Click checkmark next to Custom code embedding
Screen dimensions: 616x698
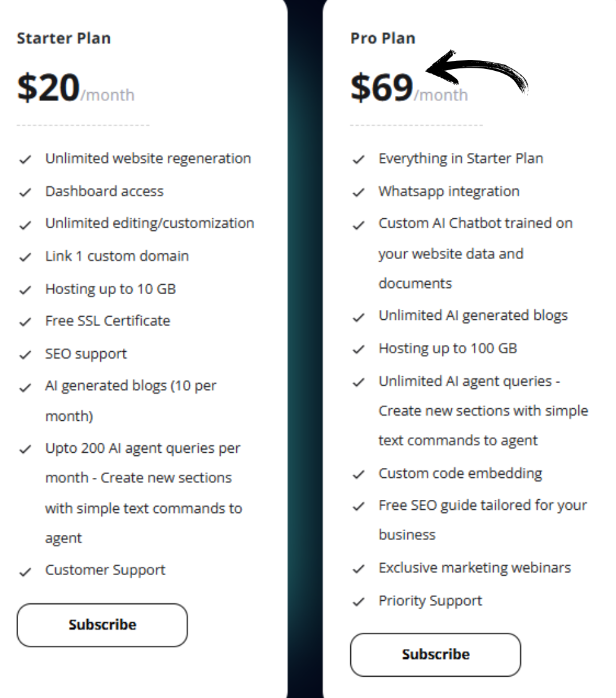tap(358, 475)
